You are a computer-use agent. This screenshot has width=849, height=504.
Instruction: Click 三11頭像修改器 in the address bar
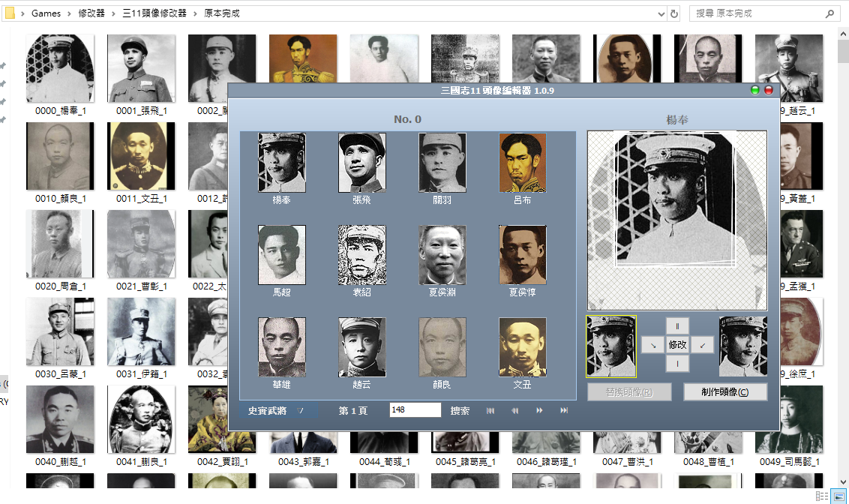coord(154,13)
